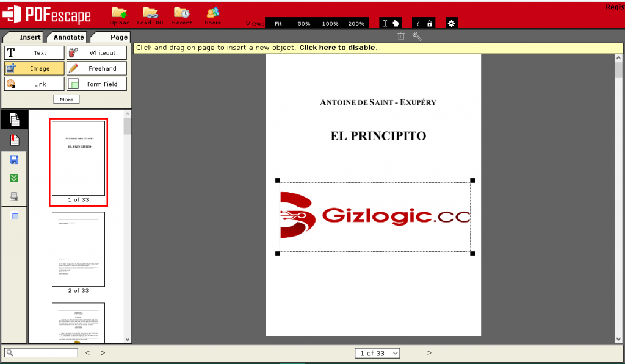625x364 pixels.
Task: Open the settings gear
Action: 451,24
